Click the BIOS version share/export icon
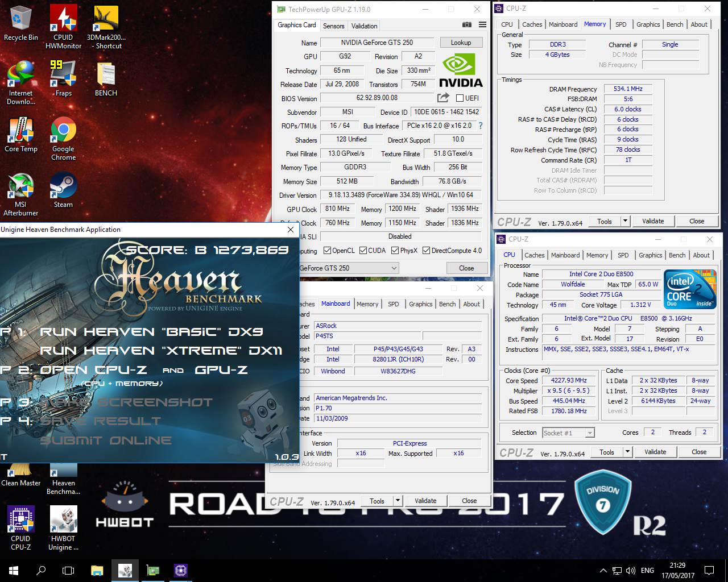This screenshot has height=582, width=728. tap(443, 98)
